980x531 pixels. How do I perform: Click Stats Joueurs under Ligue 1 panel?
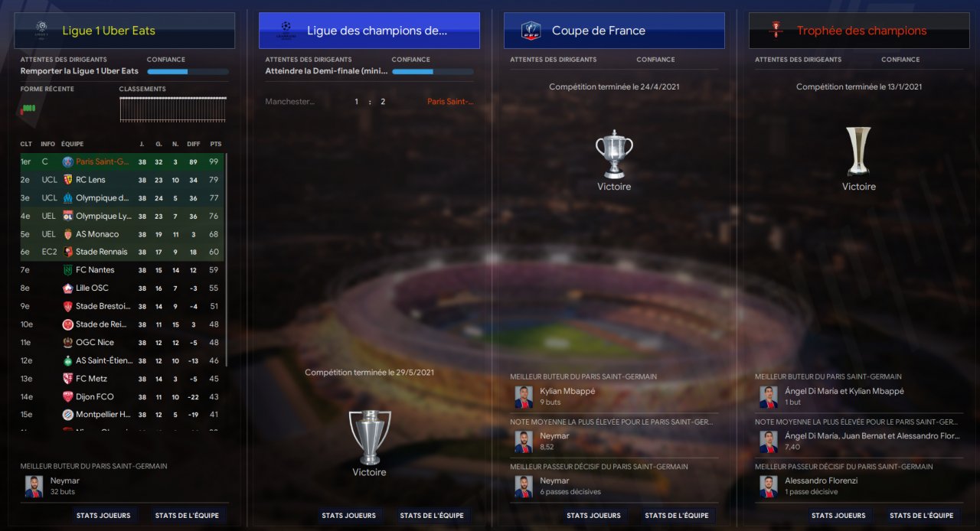tap(103, 516)
